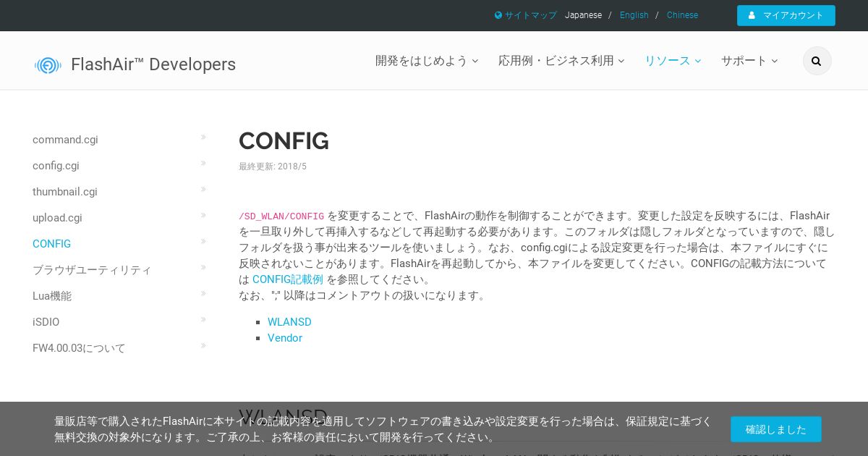Select the Japanese language option
Viewport: 868px width, 456px height.
[x=583, y=15]
